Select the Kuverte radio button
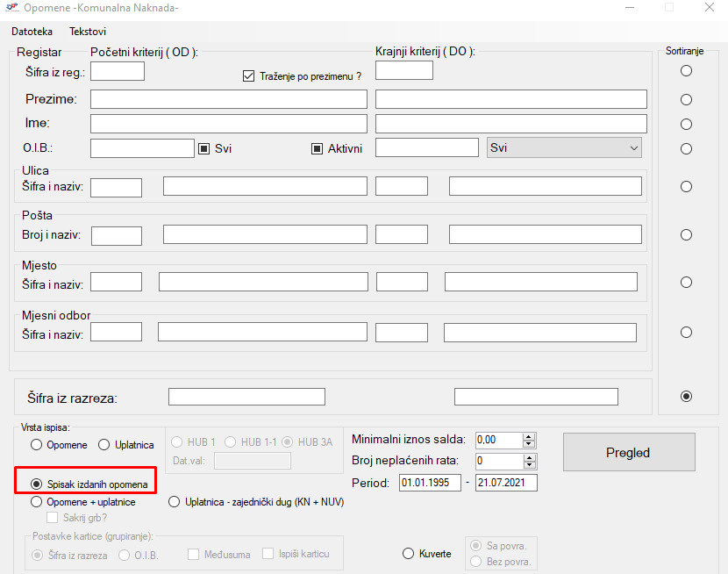Screen dimensions: 728x574 [408, 554]
